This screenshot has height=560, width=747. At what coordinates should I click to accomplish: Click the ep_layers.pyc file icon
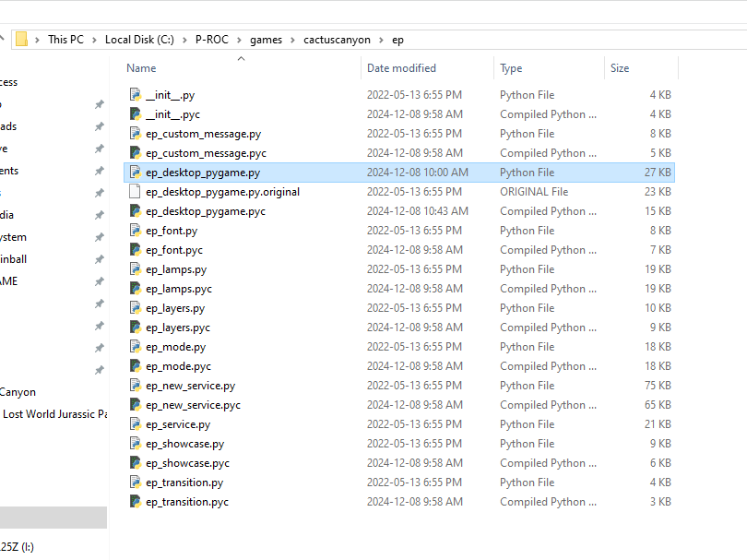pos(136,328)
